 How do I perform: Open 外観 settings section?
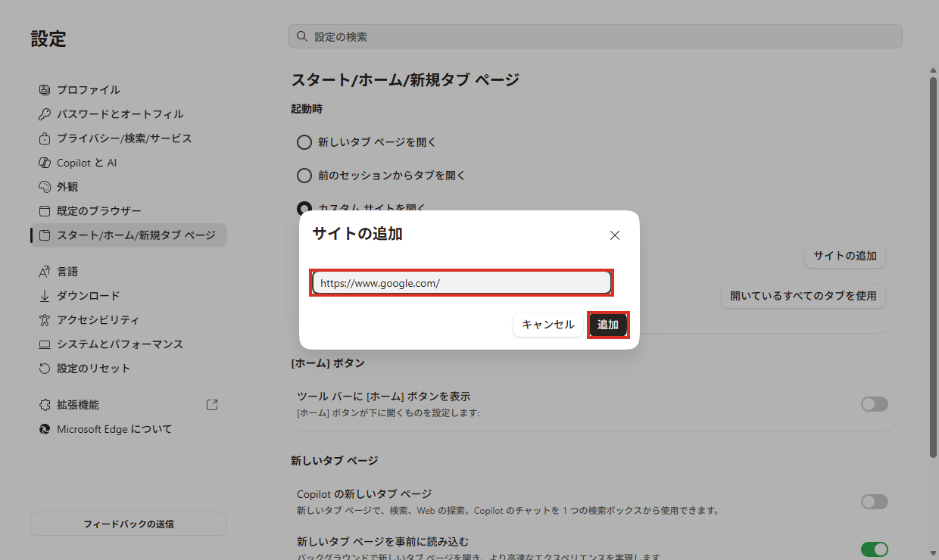point(129,186)
